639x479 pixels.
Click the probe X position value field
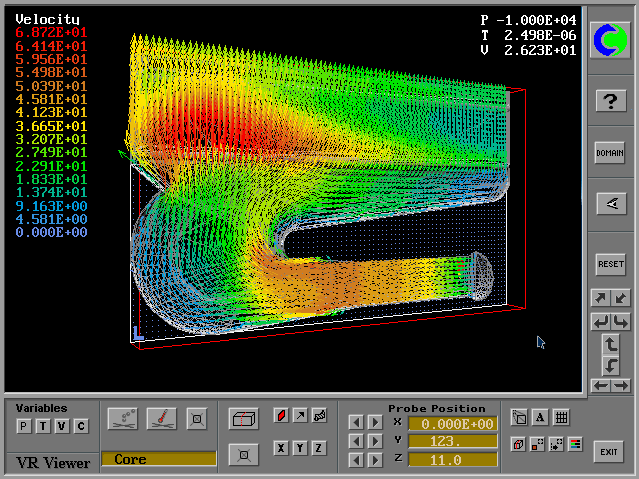(452, 423)
